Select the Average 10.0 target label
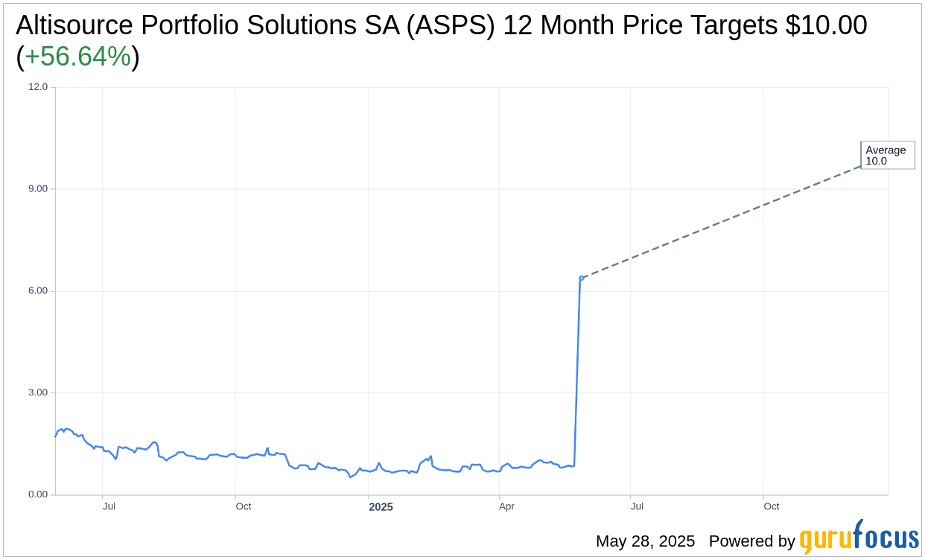This screenshot has height=560, width=925. tap(887, 155)
